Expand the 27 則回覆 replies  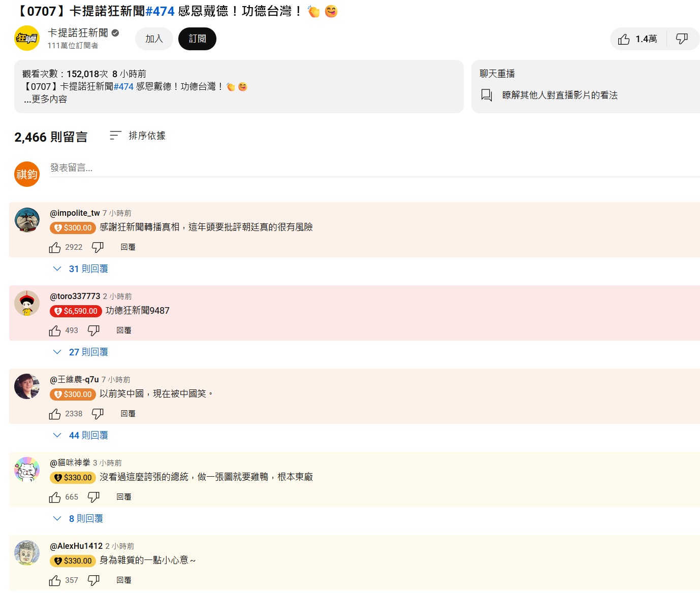click(81, 352)
